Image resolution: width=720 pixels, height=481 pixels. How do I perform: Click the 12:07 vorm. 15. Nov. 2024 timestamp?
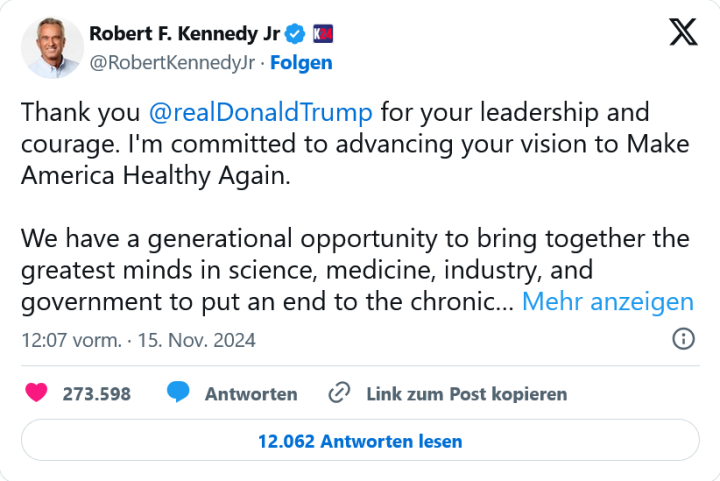138,340
